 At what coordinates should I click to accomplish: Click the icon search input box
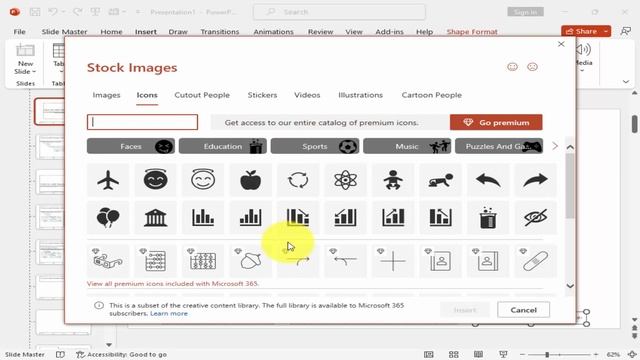(x=142, y=122)
